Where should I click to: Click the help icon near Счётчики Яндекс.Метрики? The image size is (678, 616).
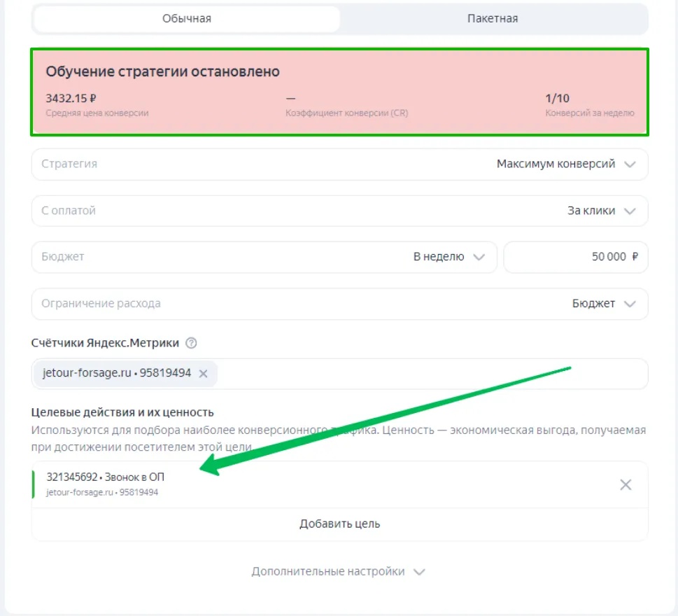(192, 343)
